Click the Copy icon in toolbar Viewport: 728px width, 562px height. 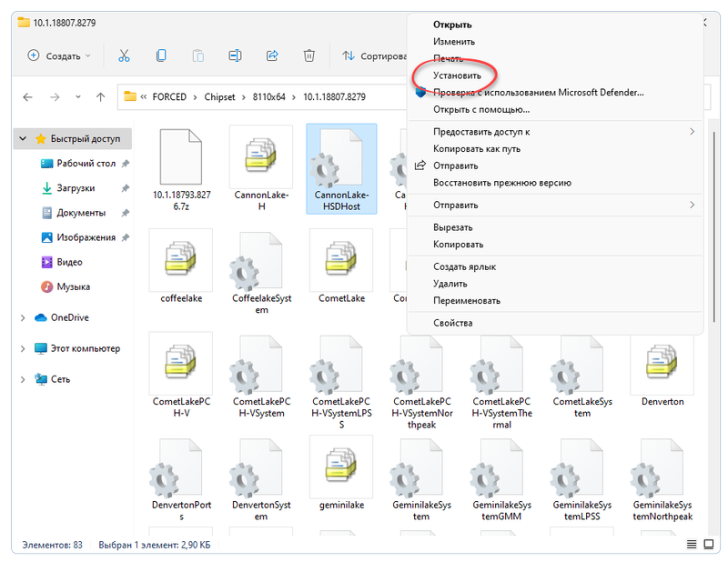161,55
